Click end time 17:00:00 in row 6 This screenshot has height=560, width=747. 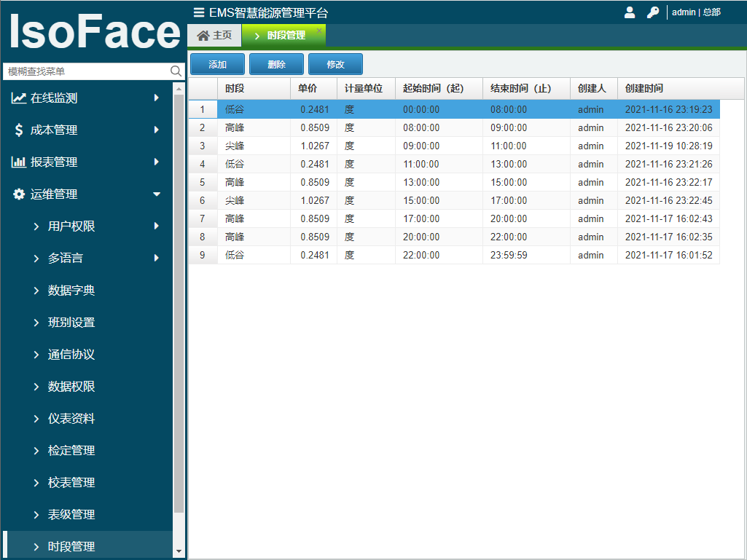(509, 200)
